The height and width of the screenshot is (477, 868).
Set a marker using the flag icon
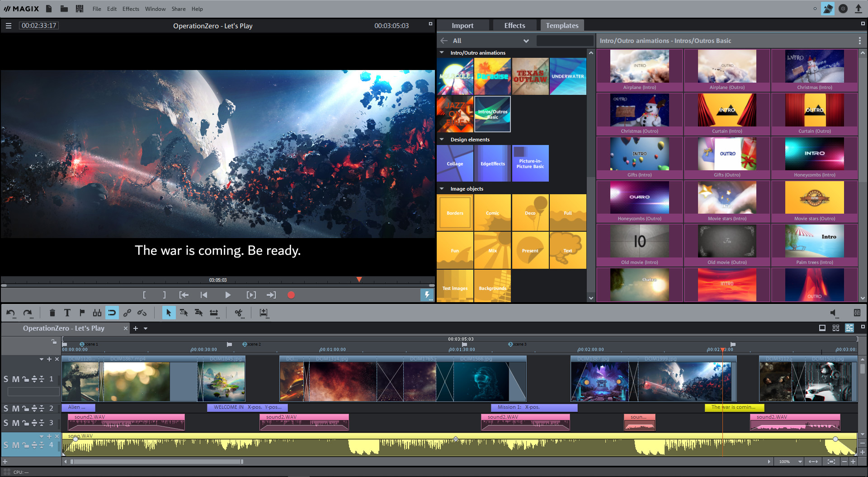(82, 313)
